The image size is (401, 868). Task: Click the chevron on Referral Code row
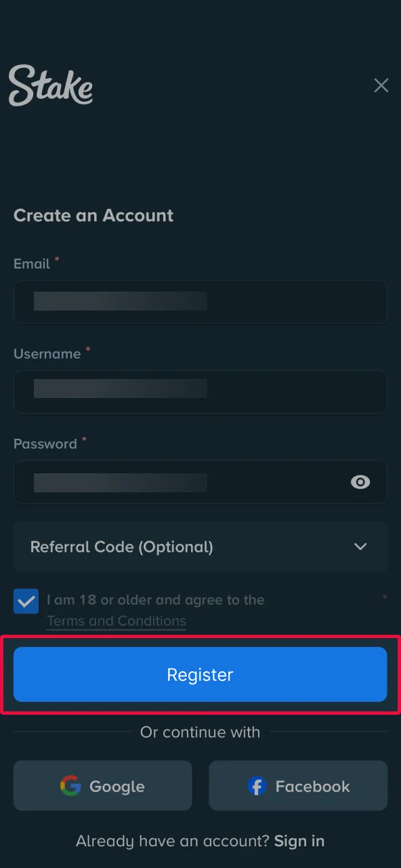[360, 547]
